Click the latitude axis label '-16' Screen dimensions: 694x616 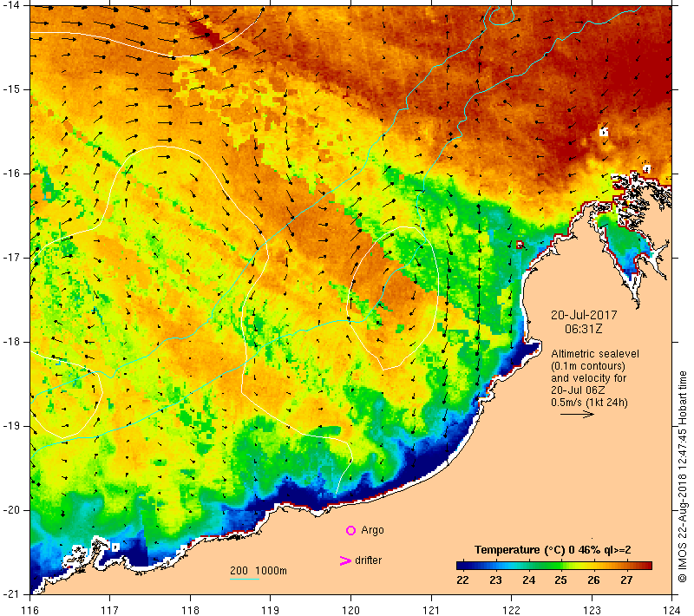pos(11,173)
